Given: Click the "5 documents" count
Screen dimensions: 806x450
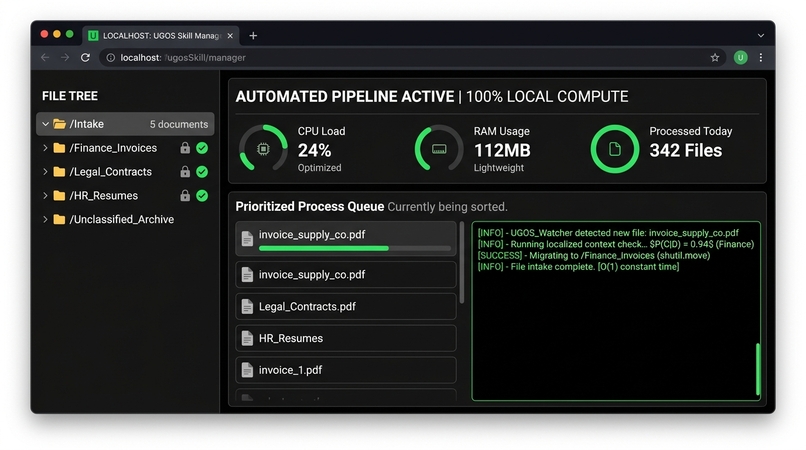Looking at the screenshot, I should 179,124.
